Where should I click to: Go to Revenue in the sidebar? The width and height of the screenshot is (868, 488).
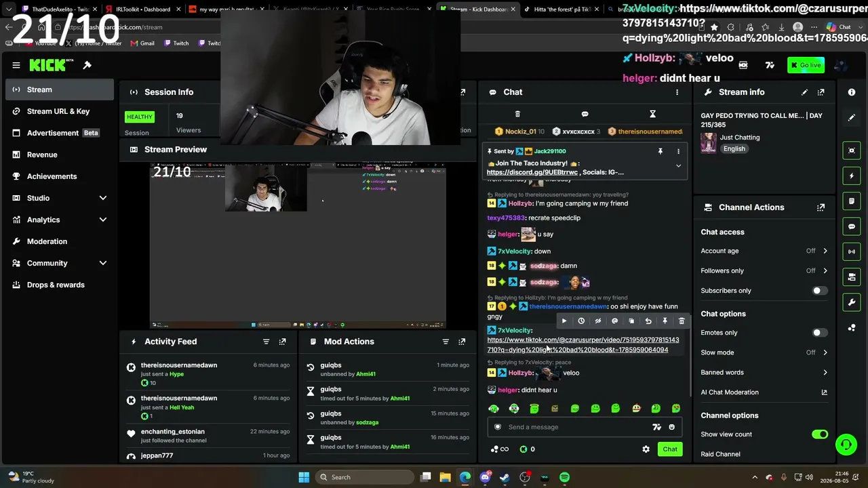pyautogui.click(x=60, y=155)
